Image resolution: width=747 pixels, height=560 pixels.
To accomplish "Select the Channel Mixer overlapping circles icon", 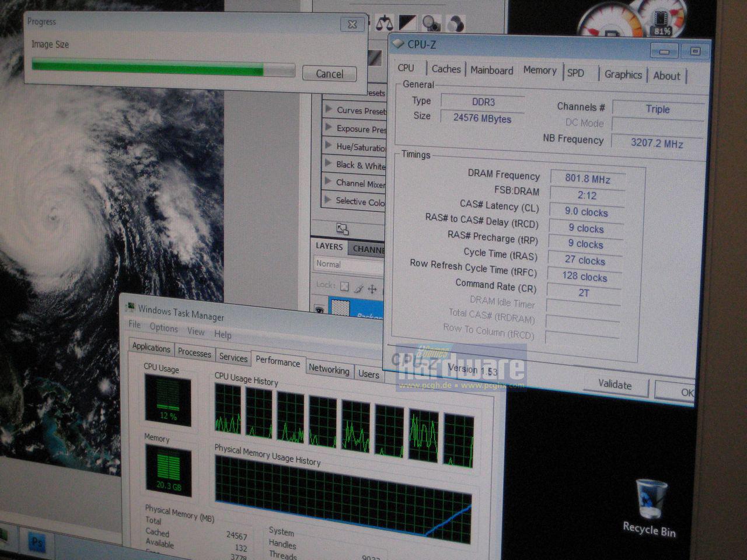I will (455, 23).
